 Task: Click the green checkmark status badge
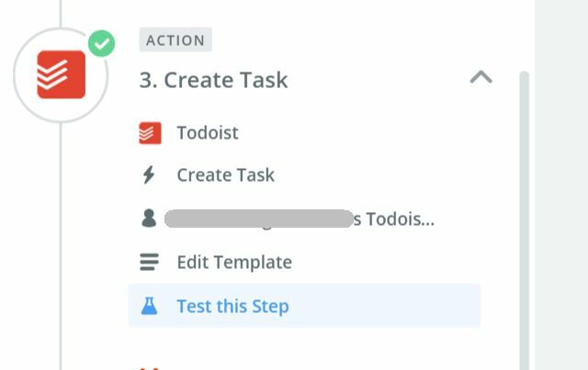[102, 43]
